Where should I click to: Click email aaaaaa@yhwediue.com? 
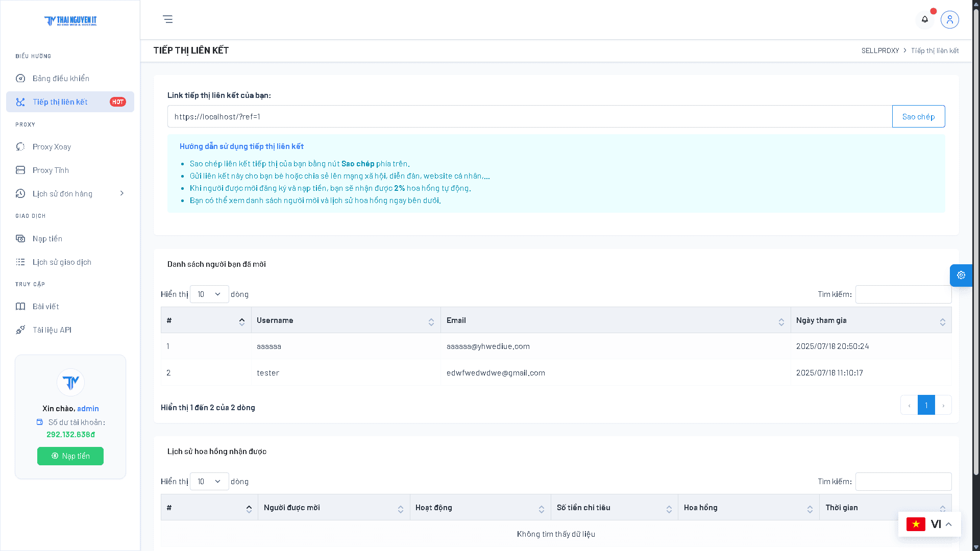tap(488, 346)
